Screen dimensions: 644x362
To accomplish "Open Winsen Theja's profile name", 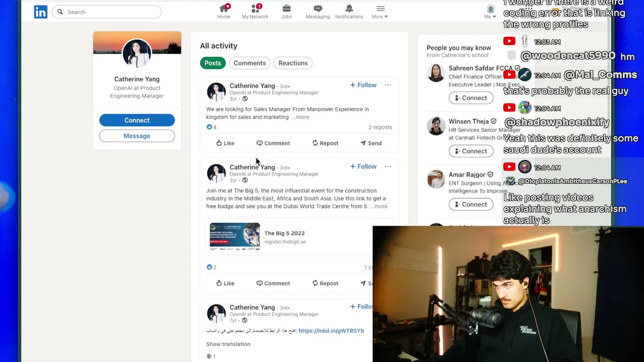I will coord(468,121).
